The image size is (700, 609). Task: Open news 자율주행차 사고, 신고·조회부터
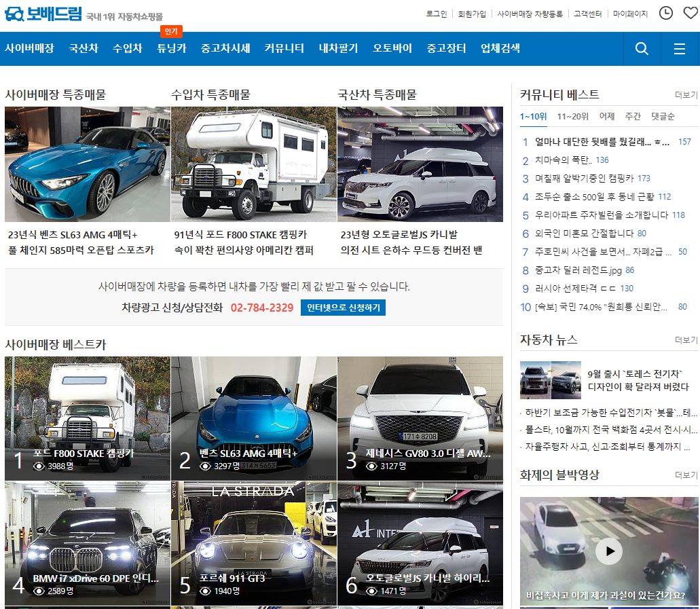click(608, 447)
